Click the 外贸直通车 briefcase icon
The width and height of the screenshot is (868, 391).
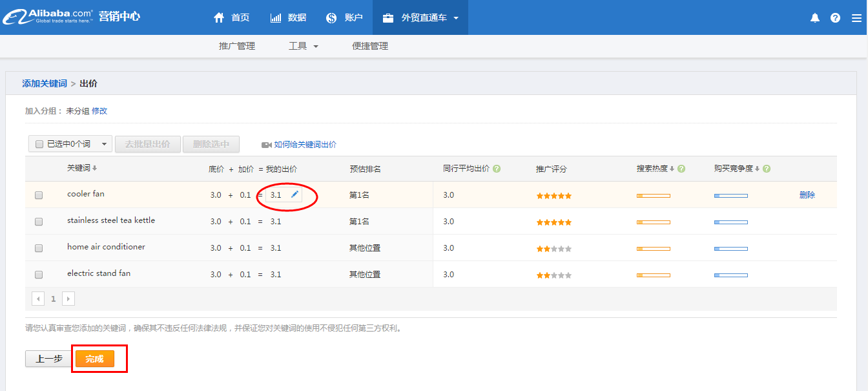tap(387, 17)
